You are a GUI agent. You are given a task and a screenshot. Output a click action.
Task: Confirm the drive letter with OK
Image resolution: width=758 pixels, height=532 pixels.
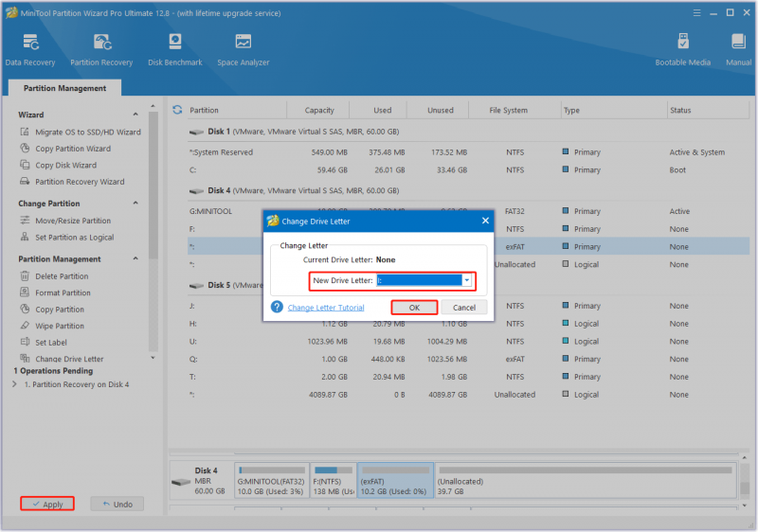(414, 308)
